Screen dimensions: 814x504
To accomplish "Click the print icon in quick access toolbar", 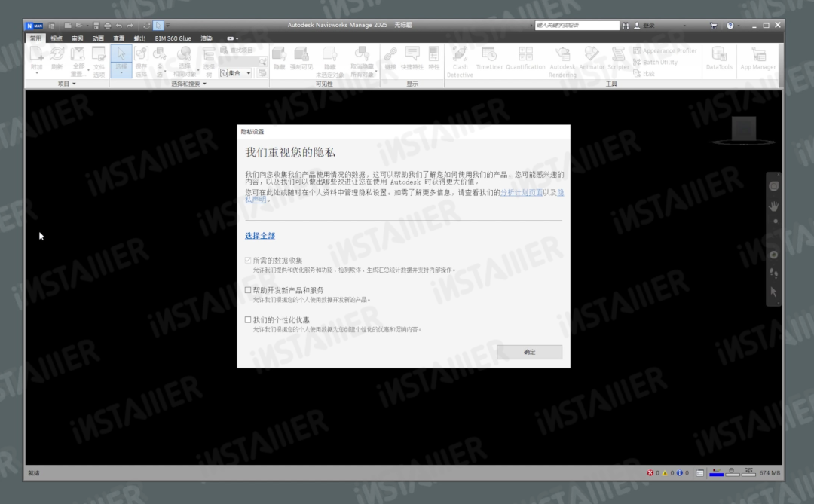I will [x=108, y=25].
